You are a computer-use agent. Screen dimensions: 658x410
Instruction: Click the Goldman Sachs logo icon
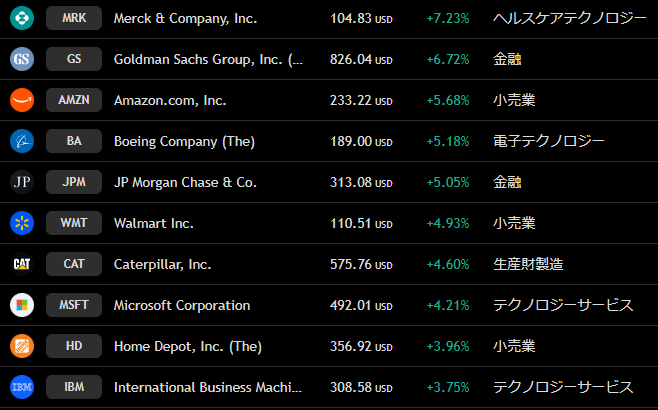click(x=22, y=59)
